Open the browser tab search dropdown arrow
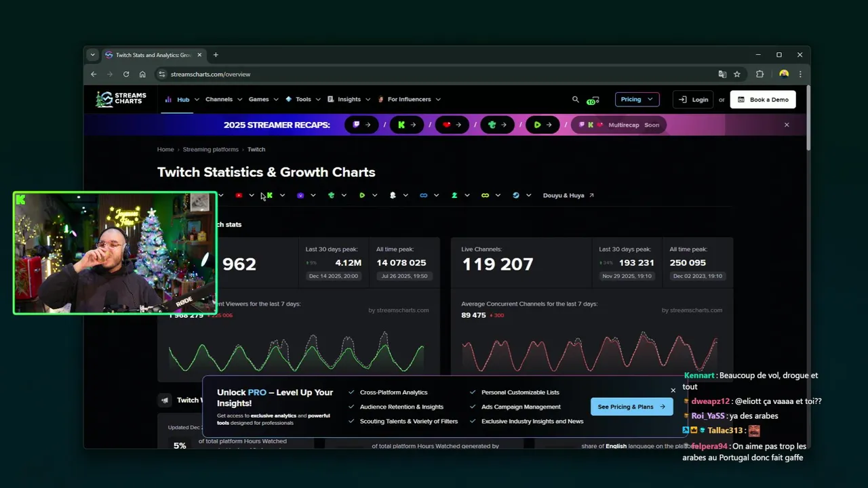 93,55
